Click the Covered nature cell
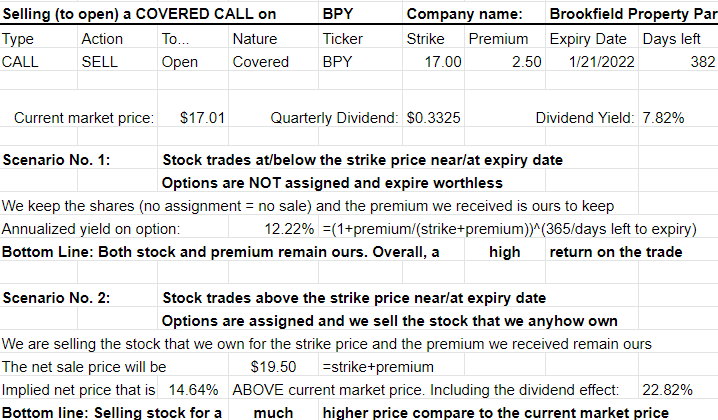This screenshot has width=718, height=420. click(x=273, y=61)
